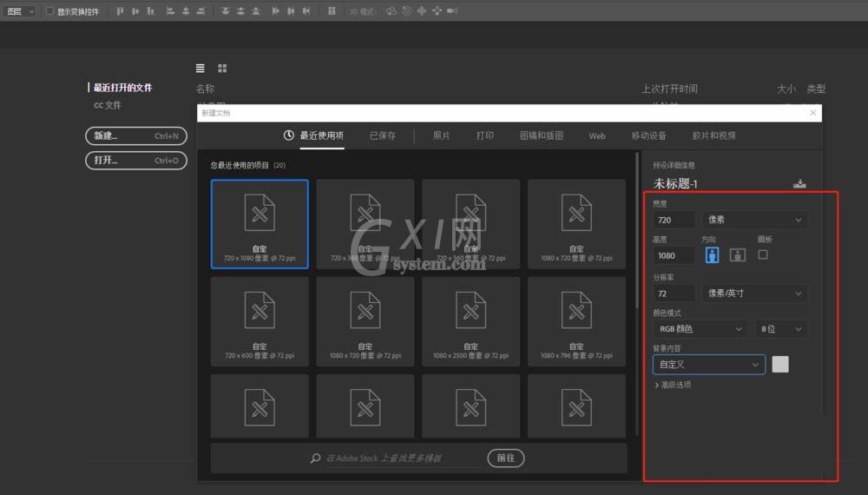Click the 分辨率 input showing 72
Image resolution: width=868 pixels, height=495 pixels.
[674, 294]
